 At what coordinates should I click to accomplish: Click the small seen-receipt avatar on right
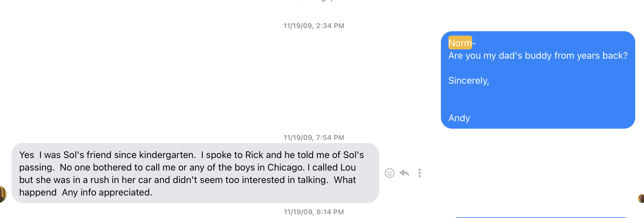click(x=641, y=198)
